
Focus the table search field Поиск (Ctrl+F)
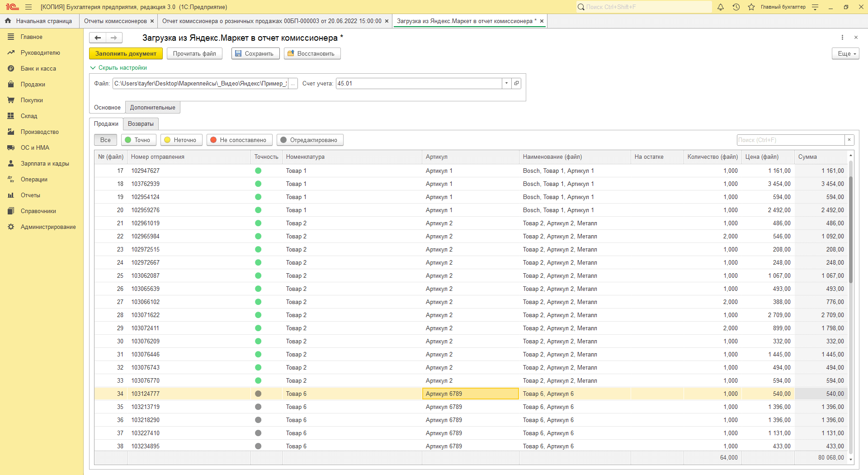click(791, 140)
